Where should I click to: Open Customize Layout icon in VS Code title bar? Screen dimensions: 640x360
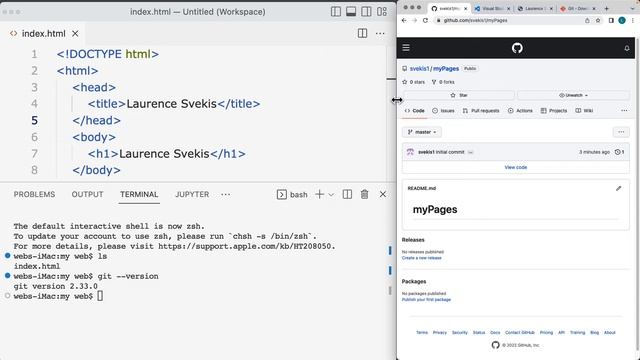pyautogui.click(x=382, y=11)
